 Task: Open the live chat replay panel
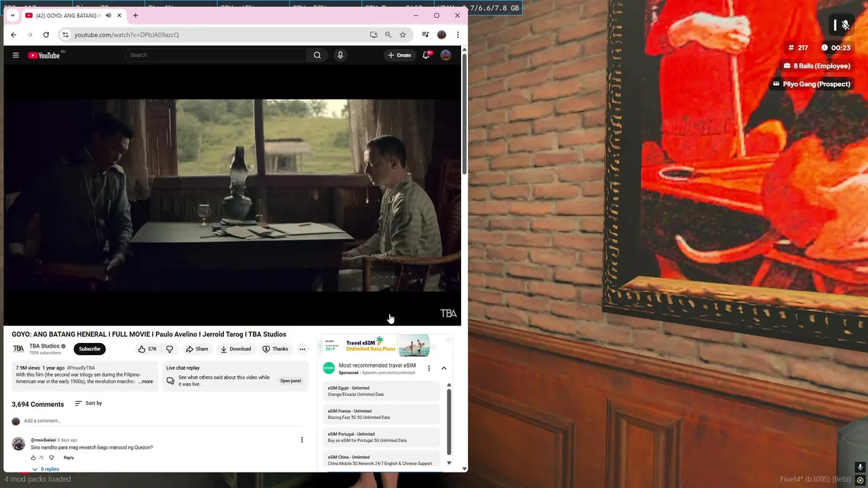click(290, 381)
